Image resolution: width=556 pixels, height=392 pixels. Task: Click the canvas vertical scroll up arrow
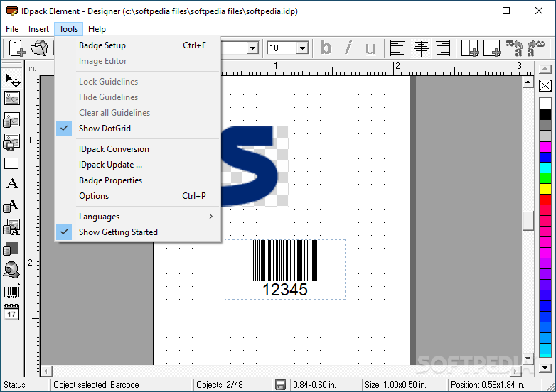528,82
